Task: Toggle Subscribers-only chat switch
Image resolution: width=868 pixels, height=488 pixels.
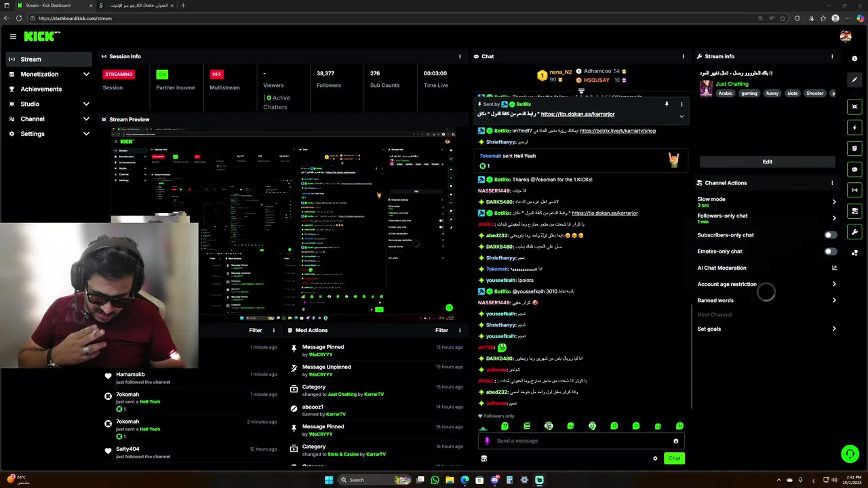Action: point(831,235)
